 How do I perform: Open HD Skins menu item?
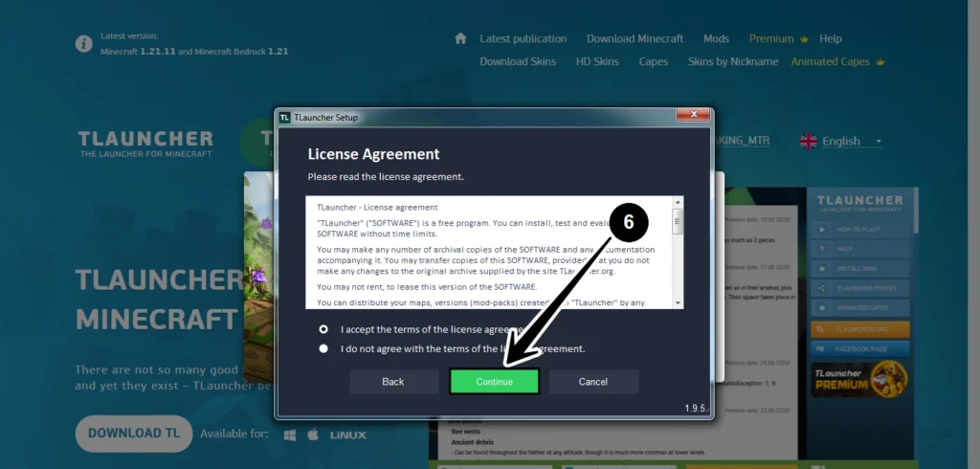point(597,62)
